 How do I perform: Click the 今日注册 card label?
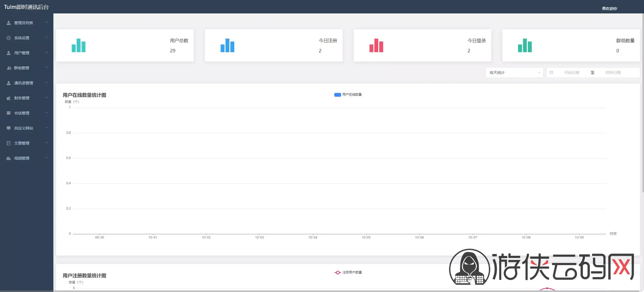click(x=328, y=41)
